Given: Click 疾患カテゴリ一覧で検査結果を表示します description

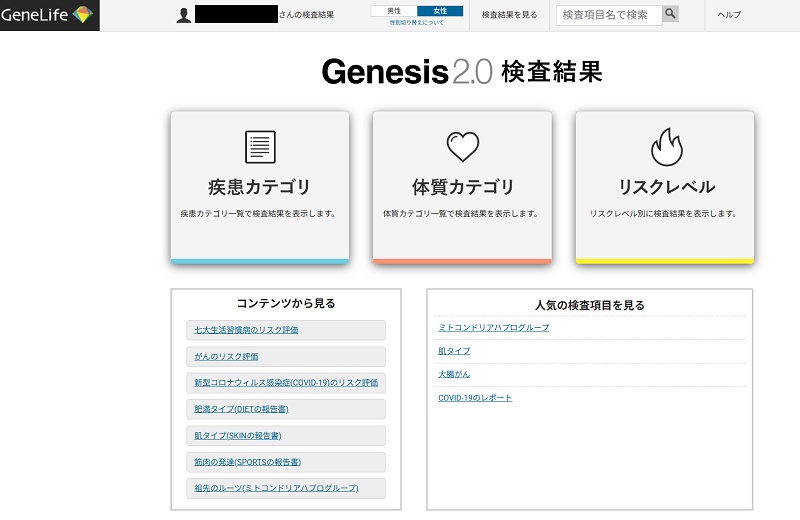Looking at the screenshot, I should 258,214.
